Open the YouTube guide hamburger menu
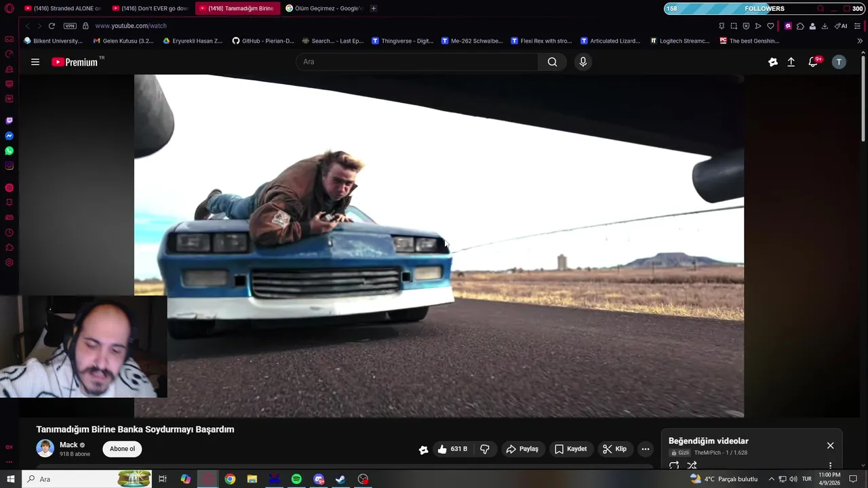 coord(35,62)
